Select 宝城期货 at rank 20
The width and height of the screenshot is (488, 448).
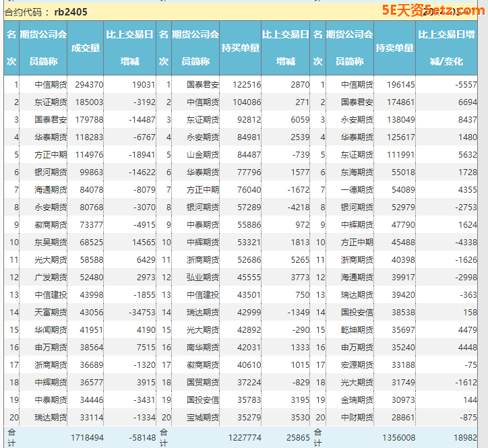point(203,417)
